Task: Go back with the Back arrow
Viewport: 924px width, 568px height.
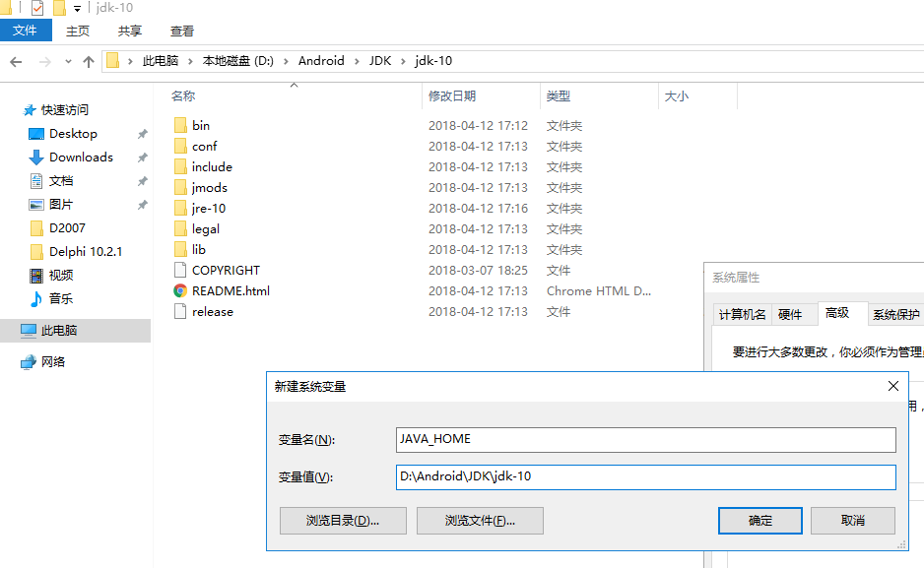Action: [x=16, y=61]
